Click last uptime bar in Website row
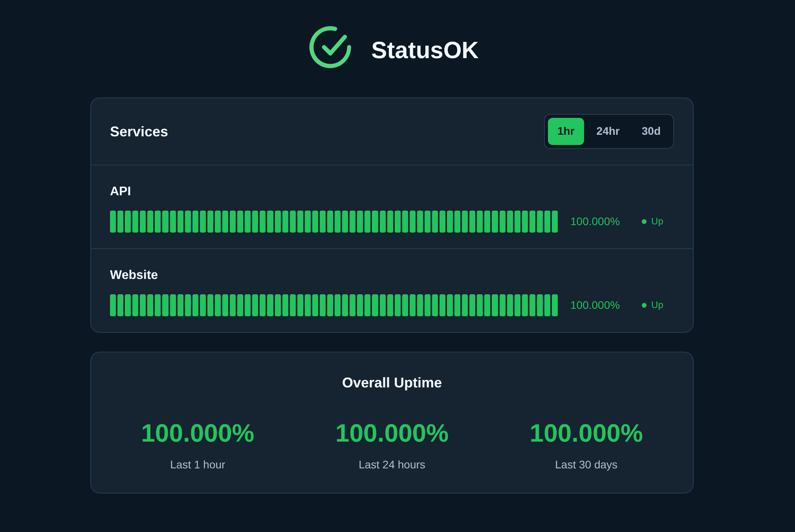Screen dimensions: 795x532 coord(555,305)
